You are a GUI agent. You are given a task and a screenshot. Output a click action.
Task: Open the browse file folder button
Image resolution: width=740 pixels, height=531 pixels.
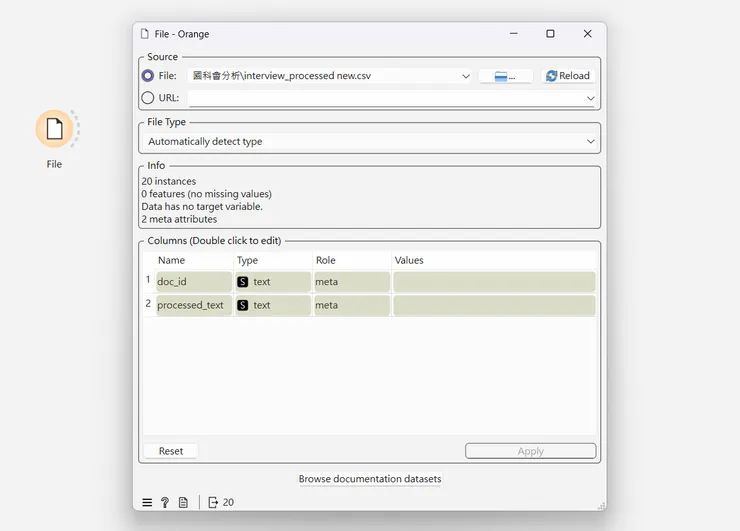click(x=505, y=76)
